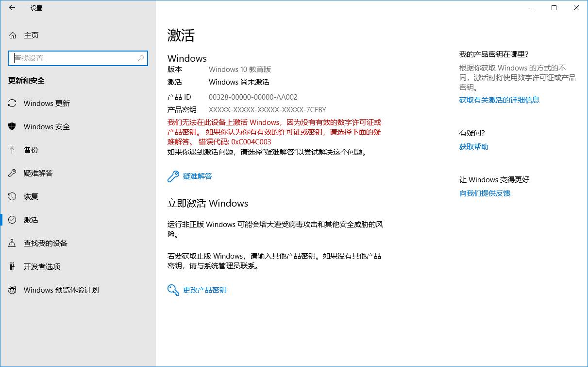Click the 我的产品密钥在哪里? heading
This screenshot has height=367, width=588.
click(x=494, y=54)
